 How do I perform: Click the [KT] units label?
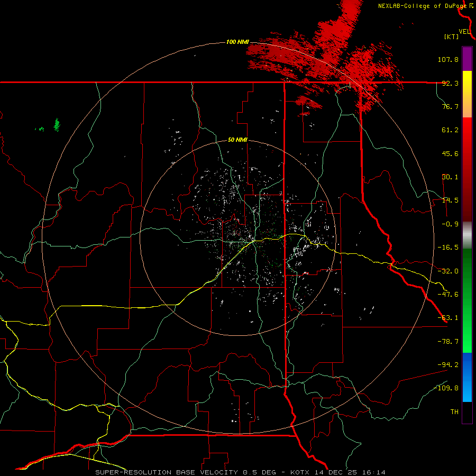pyautogui.click(x=452, y=36)
